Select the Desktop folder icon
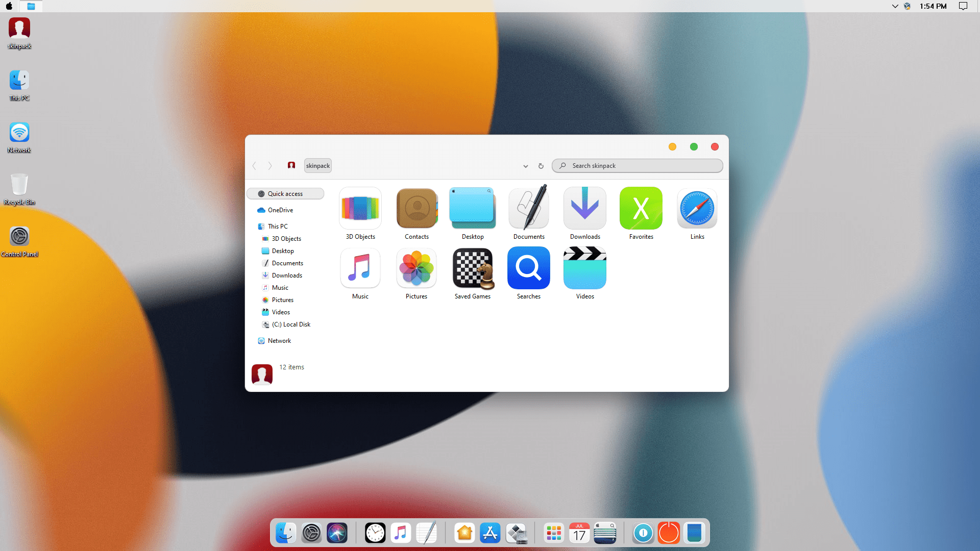 point(472,208)
